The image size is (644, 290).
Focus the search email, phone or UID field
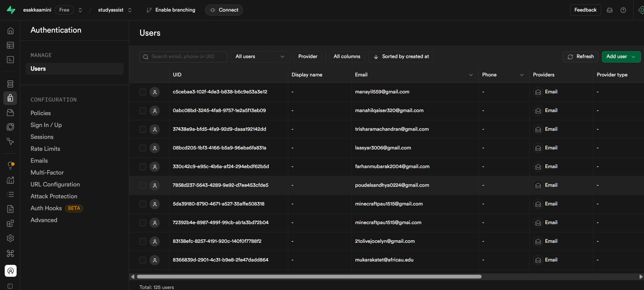[x=183, y=57]
